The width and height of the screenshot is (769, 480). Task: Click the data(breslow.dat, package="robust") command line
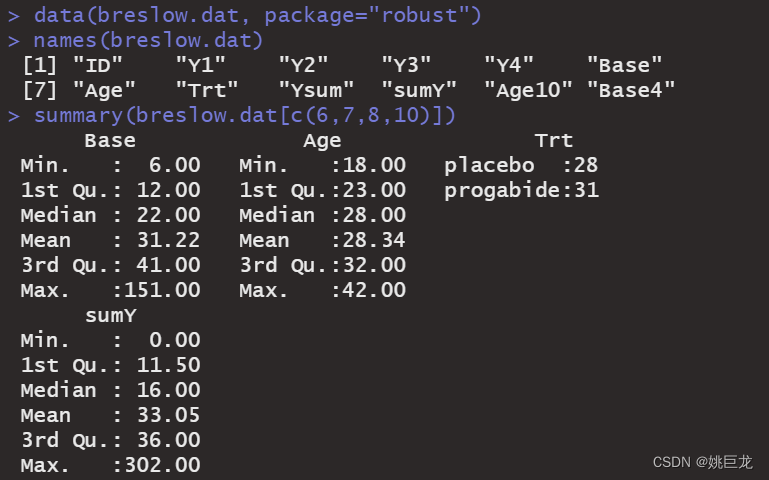point(257,15)
